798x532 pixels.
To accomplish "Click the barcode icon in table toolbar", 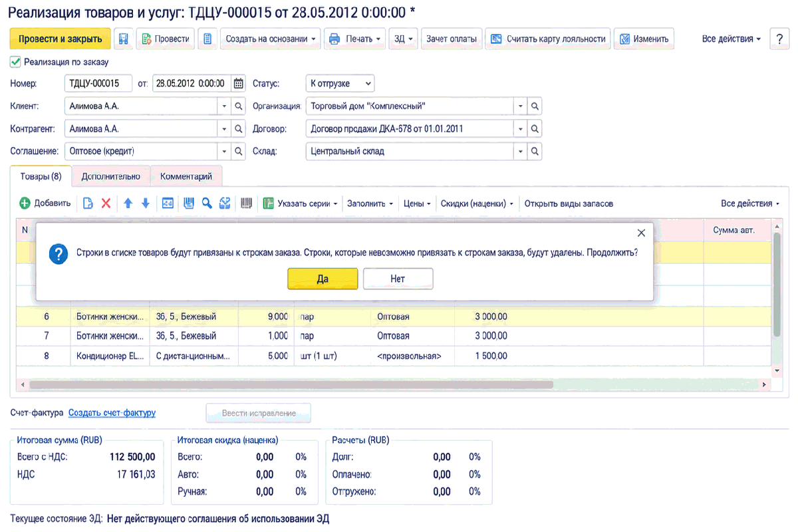I will click(246, 203).
